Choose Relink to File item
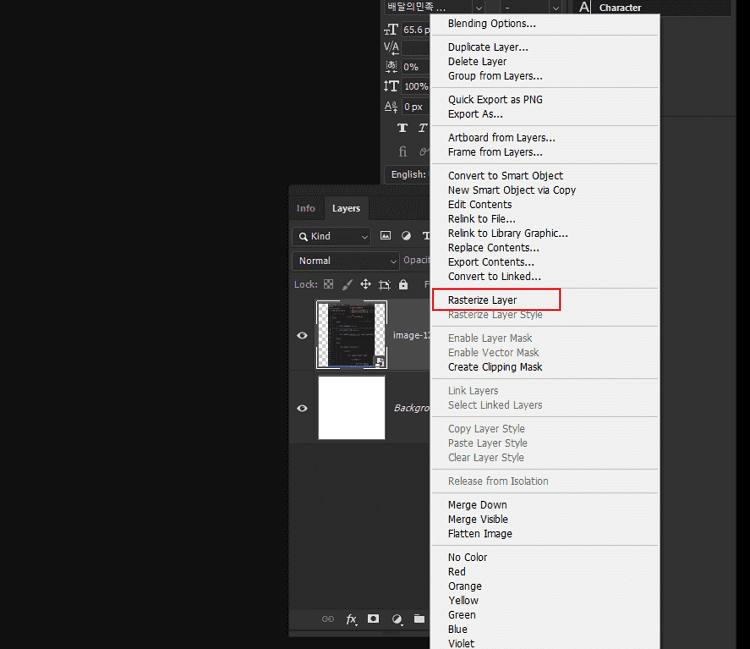The width and height of the screenshot is (750, 649). click(x=545, y=219)
